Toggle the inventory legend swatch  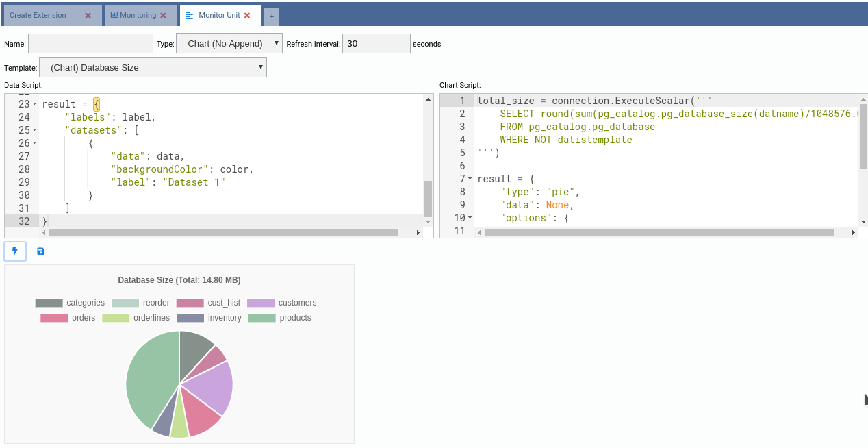point(190,318)
